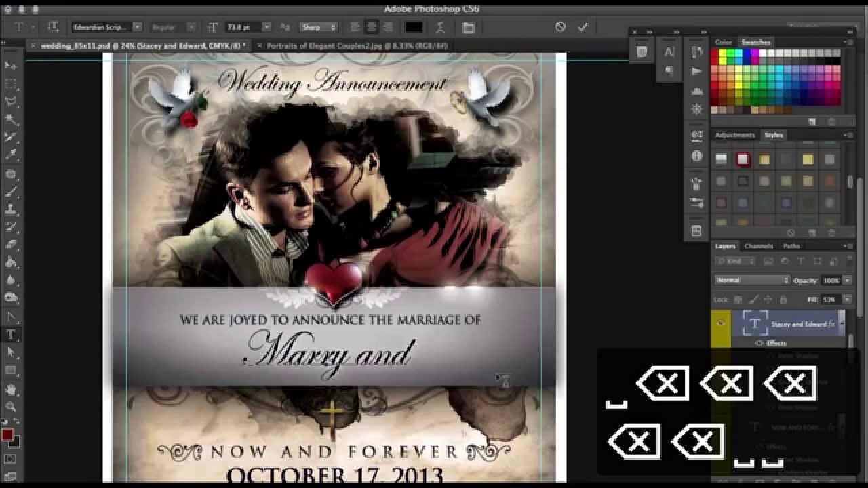Select the Hand tool
868x488 pixels.
click(x=11, y=389)
